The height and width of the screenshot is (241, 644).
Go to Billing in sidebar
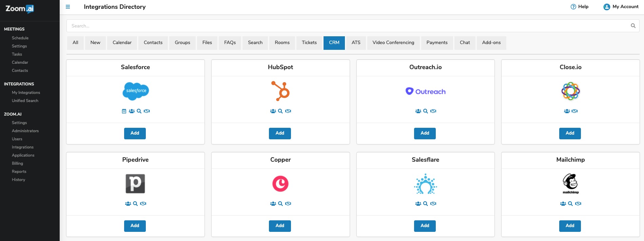click(17, 163)
